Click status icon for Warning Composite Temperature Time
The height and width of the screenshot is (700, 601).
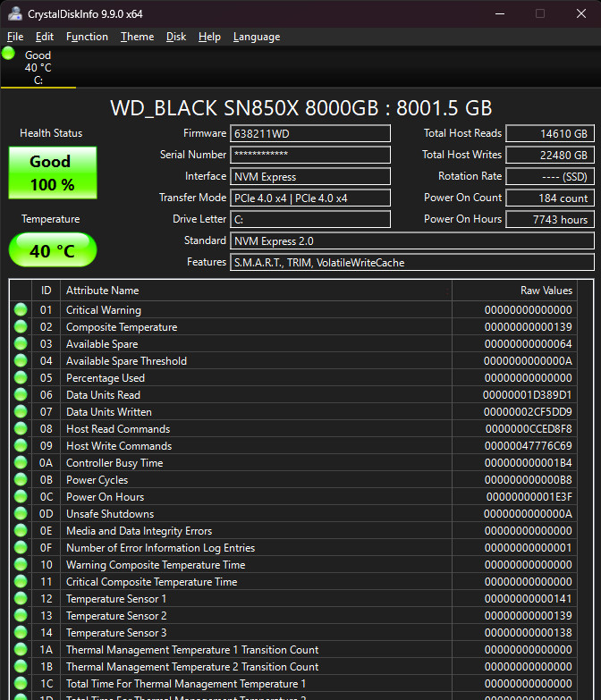coord(21,564)
